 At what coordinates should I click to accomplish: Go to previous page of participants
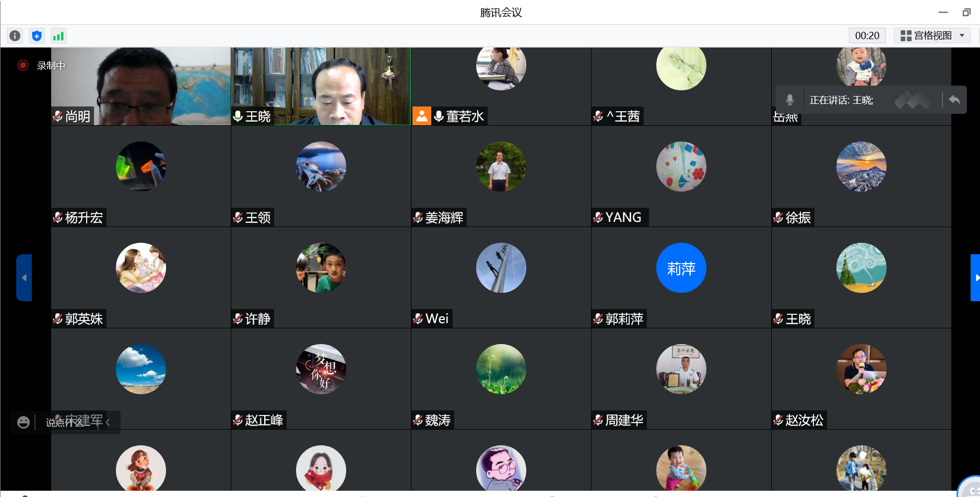click(x=24, y=278)
